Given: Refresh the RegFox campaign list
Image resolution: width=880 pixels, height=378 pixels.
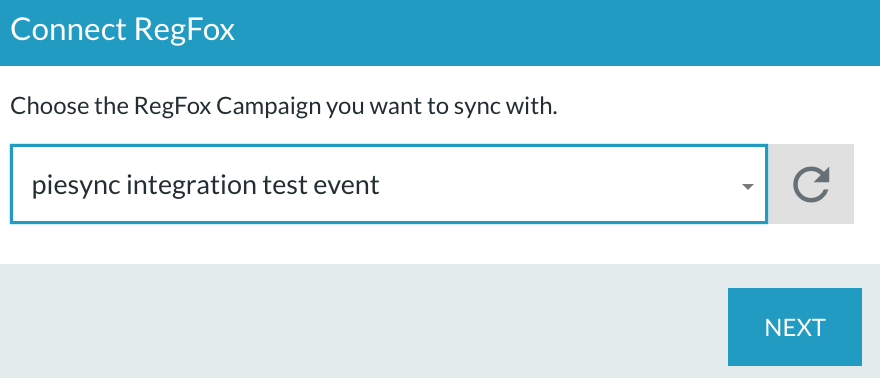Looking at the screenshot, I should (811, 184).
